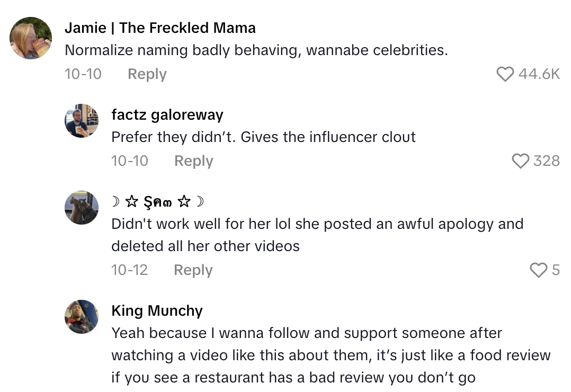This screenshot has width=571, height=392.
Task: Select the username King Munchy
Action: (157, 310)
